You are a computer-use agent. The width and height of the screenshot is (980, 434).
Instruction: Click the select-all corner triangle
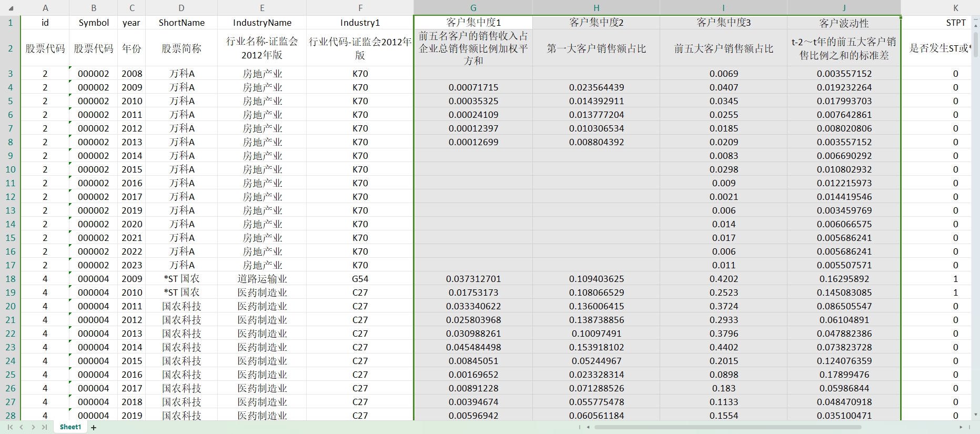11,8
